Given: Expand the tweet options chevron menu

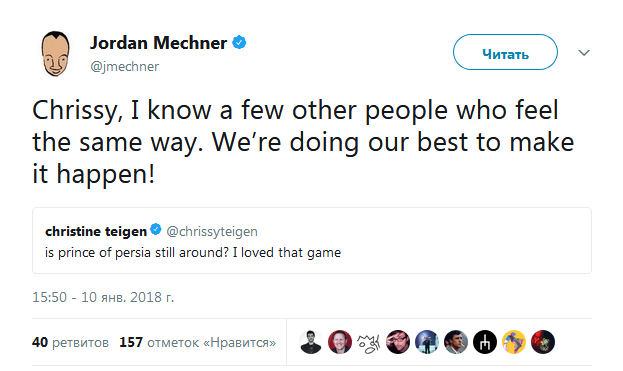Looking at the screenshot, I should coord(584,53).
